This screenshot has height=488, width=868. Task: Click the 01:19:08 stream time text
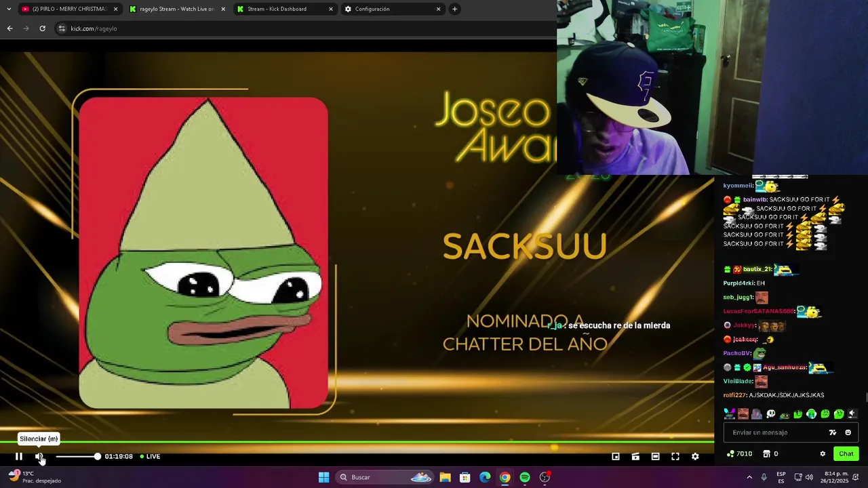pyautogui.click(x=119, y=457)
